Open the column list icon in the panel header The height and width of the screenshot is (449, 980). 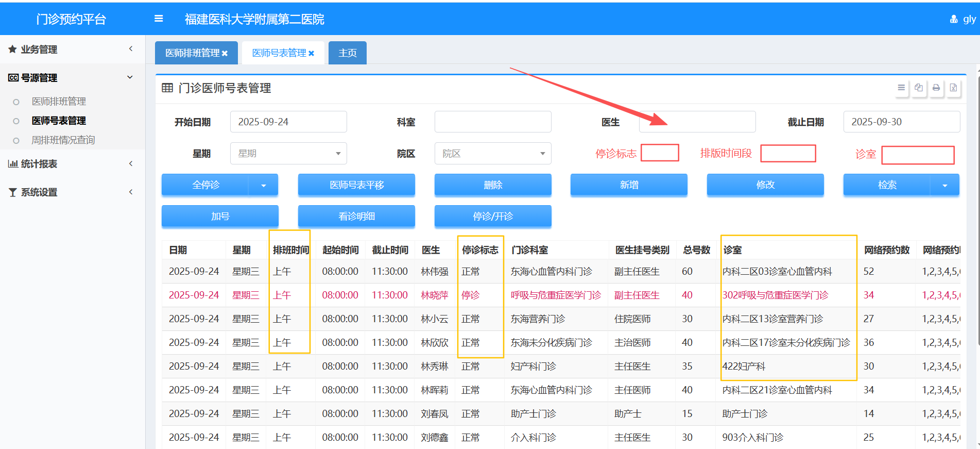click(x=901, y=88)
